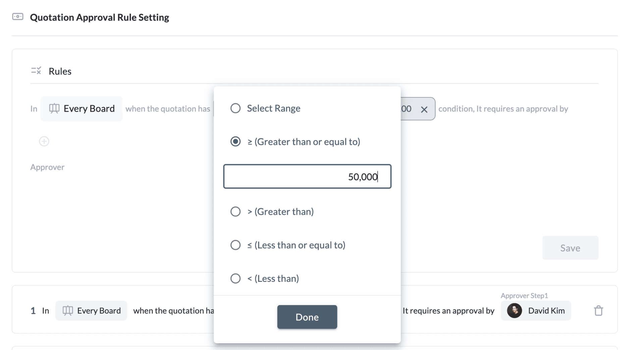
Task: Click the Approver label
Action: 47,167
